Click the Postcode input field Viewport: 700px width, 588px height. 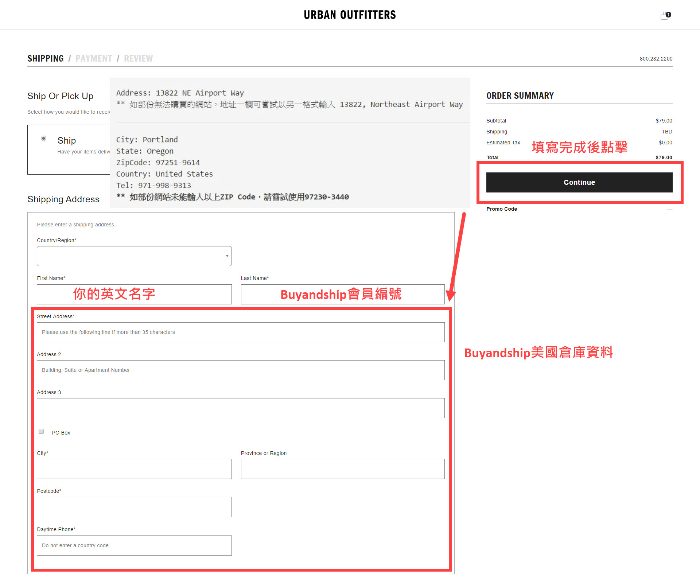click(134, 507)
